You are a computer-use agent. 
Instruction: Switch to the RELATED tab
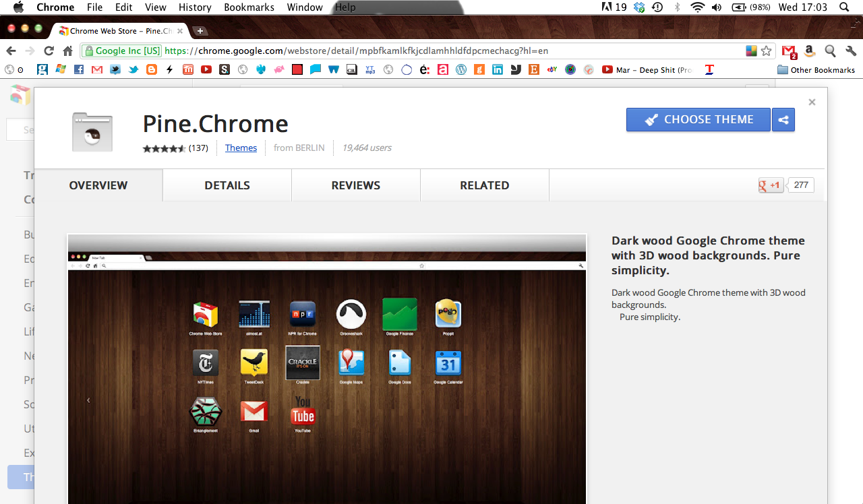[485, 185]
